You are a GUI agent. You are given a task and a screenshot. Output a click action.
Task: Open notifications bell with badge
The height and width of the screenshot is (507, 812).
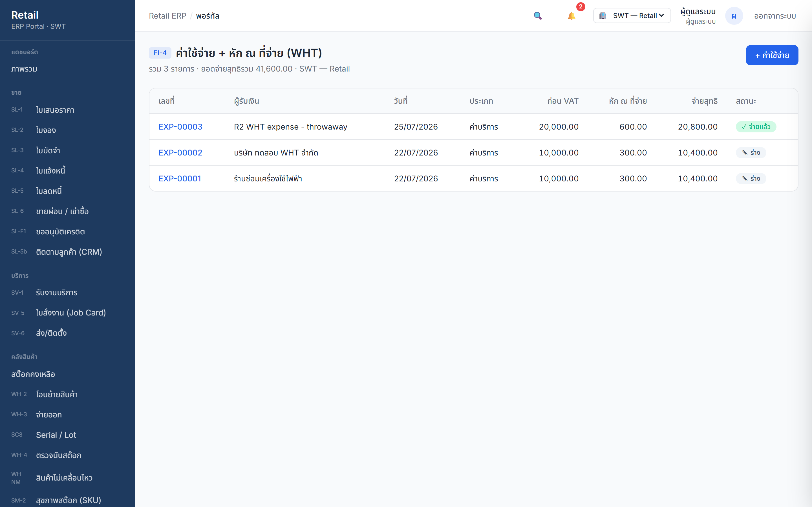pos(572,16)
